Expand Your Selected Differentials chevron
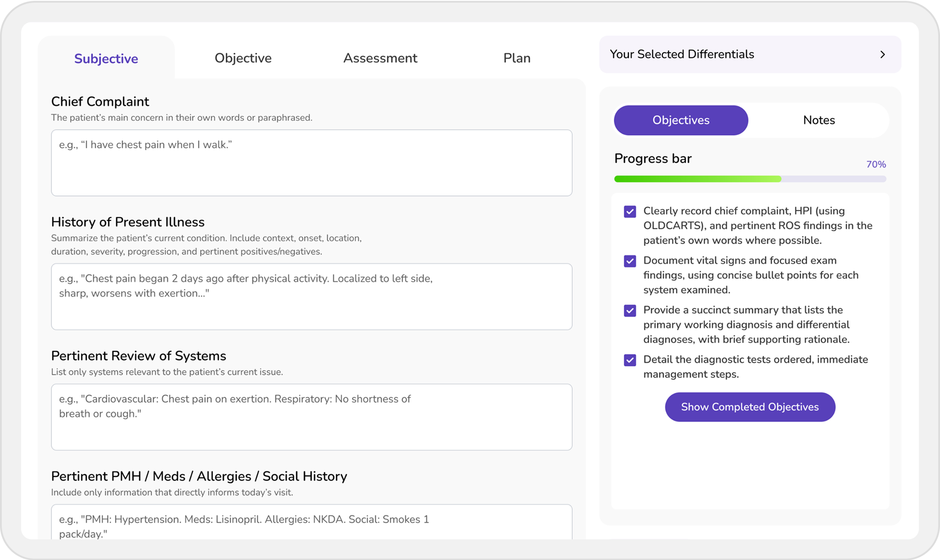This screenshot has height=560, width=940. pos(882,55)
